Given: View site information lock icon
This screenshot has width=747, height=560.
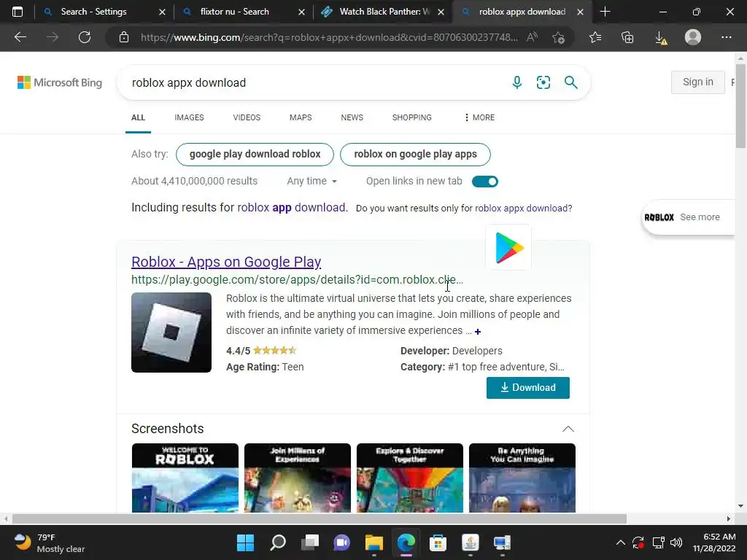Looking at the screenshot, I should [x=124, y=37].
